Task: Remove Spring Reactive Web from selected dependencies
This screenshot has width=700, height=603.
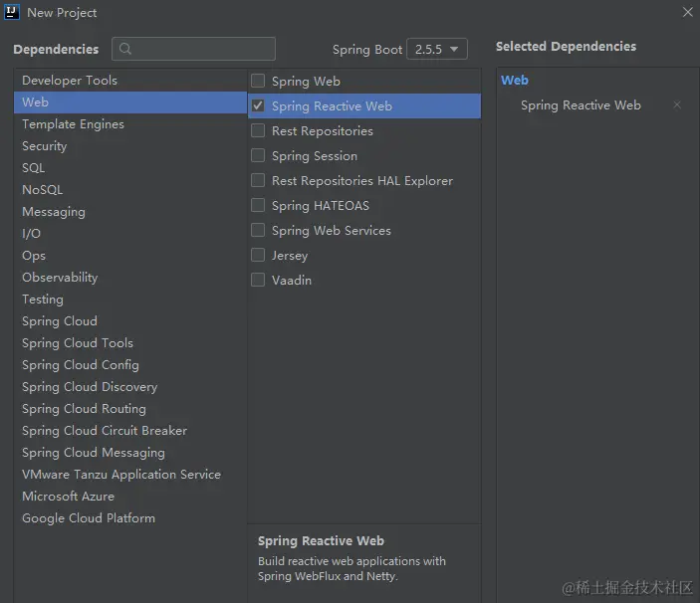Action: tap(677, 104)
